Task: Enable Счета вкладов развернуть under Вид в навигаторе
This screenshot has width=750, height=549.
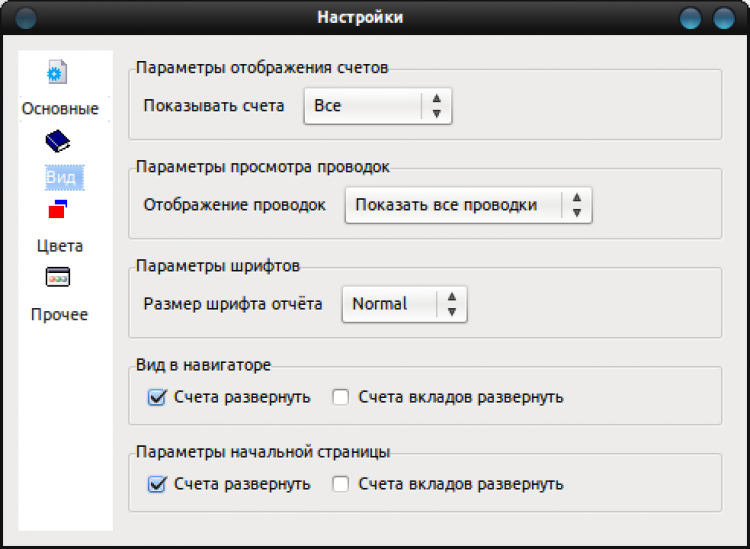Action: coord(340,397)
